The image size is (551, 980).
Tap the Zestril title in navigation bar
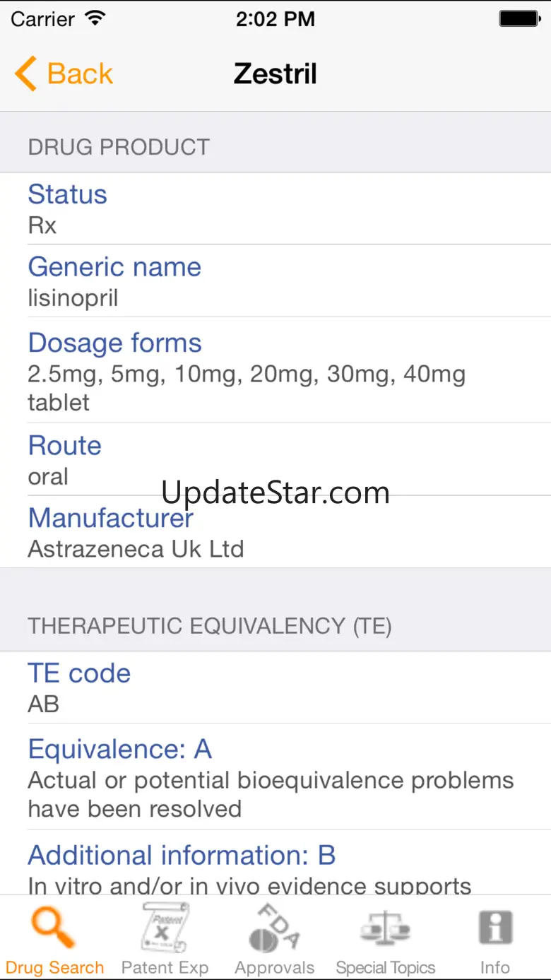pyautogui.click(x=275, y=73)
